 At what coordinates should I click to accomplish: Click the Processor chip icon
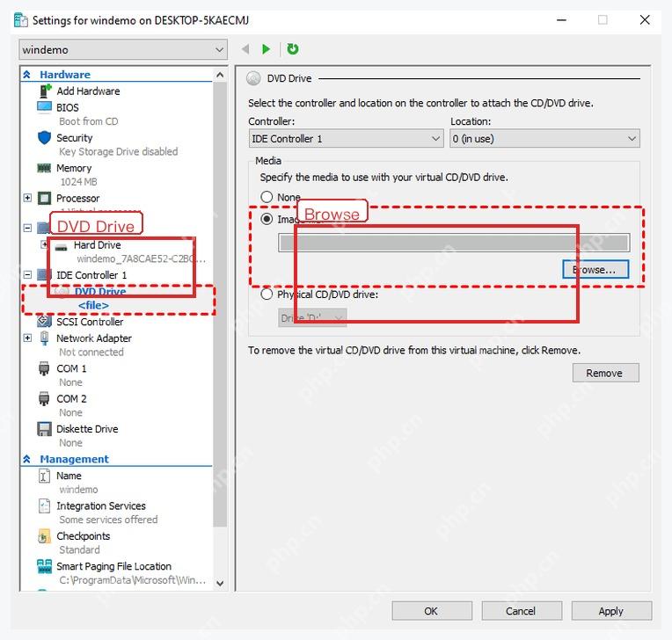(44, 199)
